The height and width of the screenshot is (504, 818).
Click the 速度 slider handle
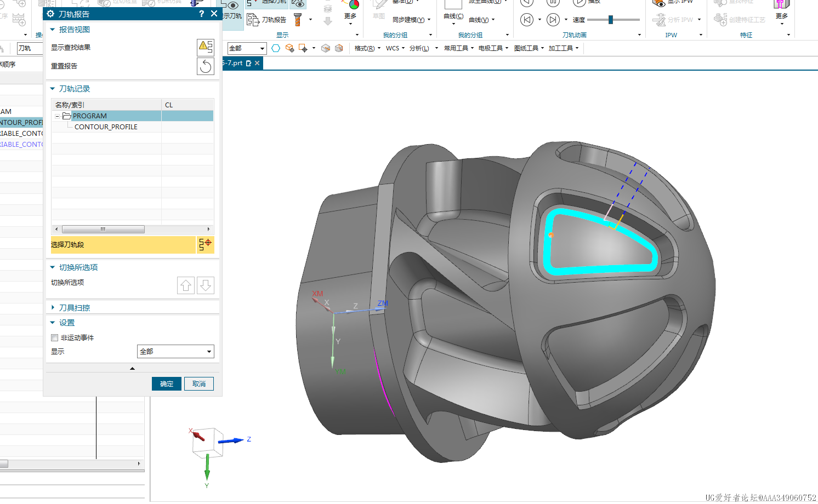click(611, 20)
